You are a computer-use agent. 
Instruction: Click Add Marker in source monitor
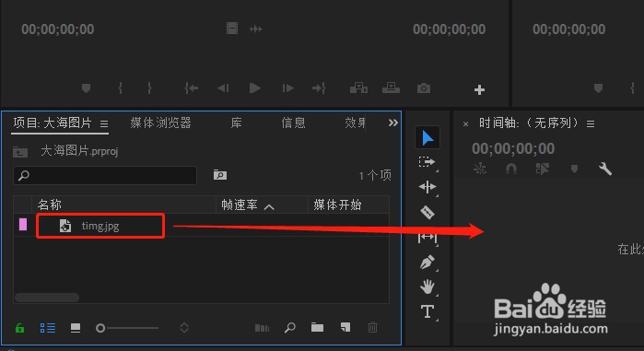point(86,88)
